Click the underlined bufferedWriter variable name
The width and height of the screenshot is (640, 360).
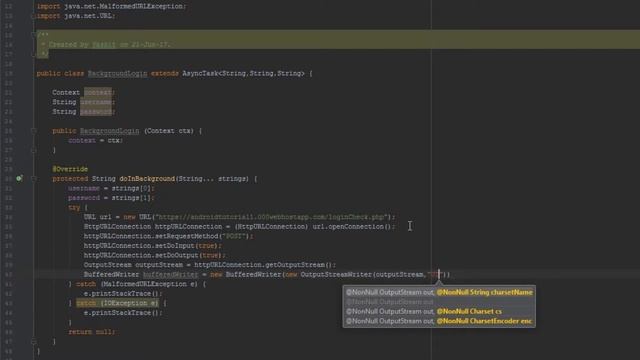click(x=170, y=274)
